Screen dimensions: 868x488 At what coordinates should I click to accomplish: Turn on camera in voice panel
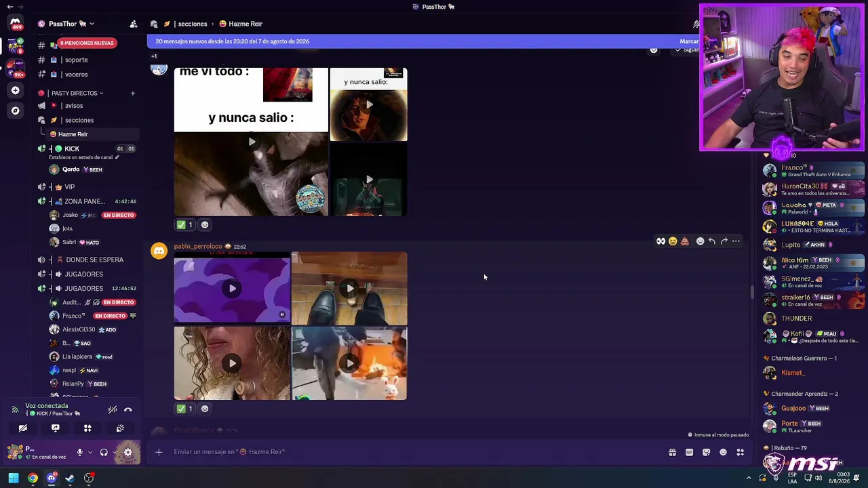click(23, 428)
